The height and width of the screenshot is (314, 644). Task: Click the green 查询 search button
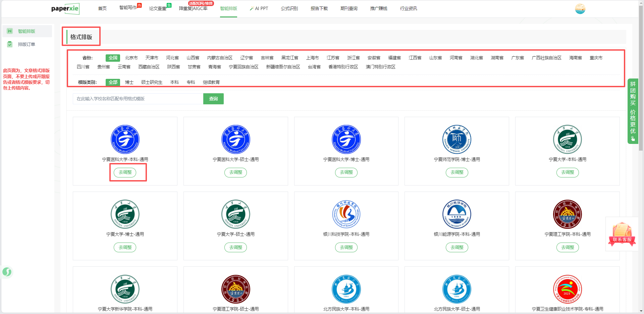click(213, 99)
